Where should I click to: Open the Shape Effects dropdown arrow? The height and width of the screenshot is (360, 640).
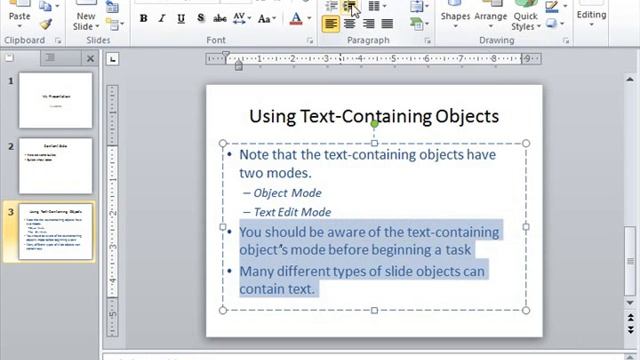(x=562, y=24)
